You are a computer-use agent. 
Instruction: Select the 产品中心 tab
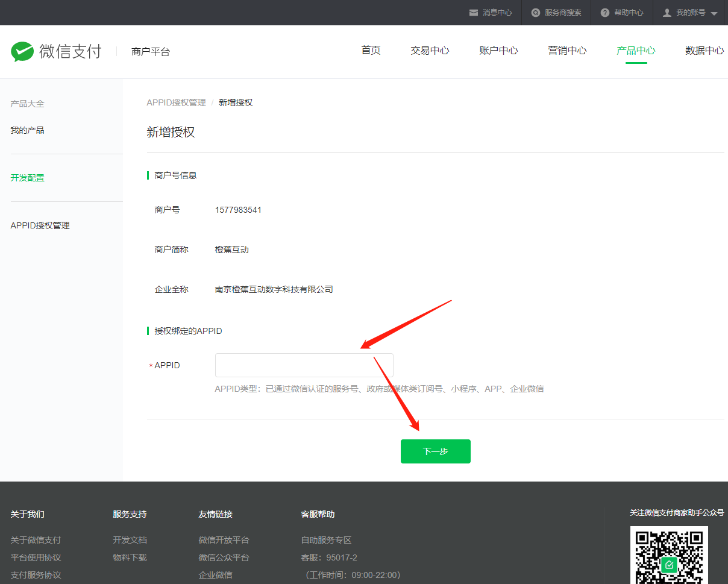coord(636,51)
